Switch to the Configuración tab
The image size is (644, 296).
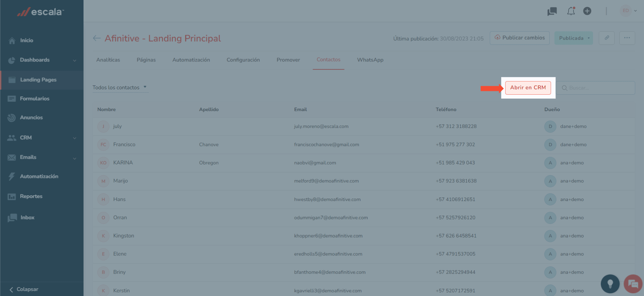243,60
